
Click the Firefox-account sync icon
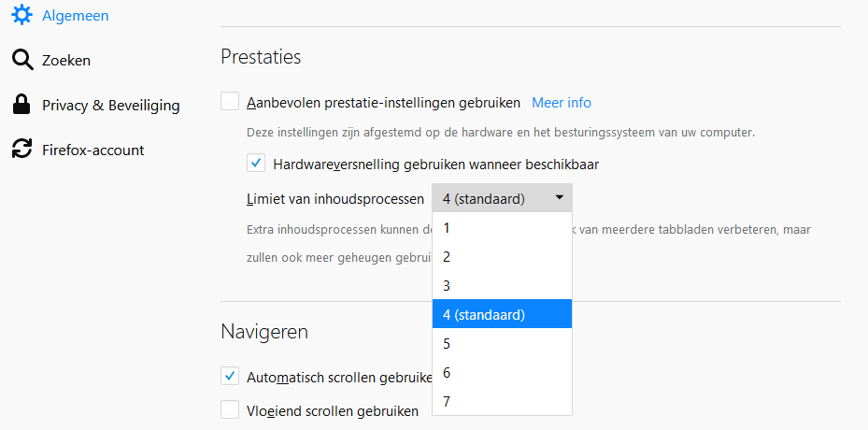(x=21, y=150)
